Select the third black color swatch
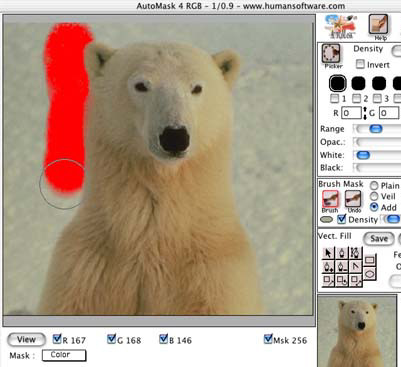The height and width of the screenshot is (367, 401). click(x=379, y=83)
